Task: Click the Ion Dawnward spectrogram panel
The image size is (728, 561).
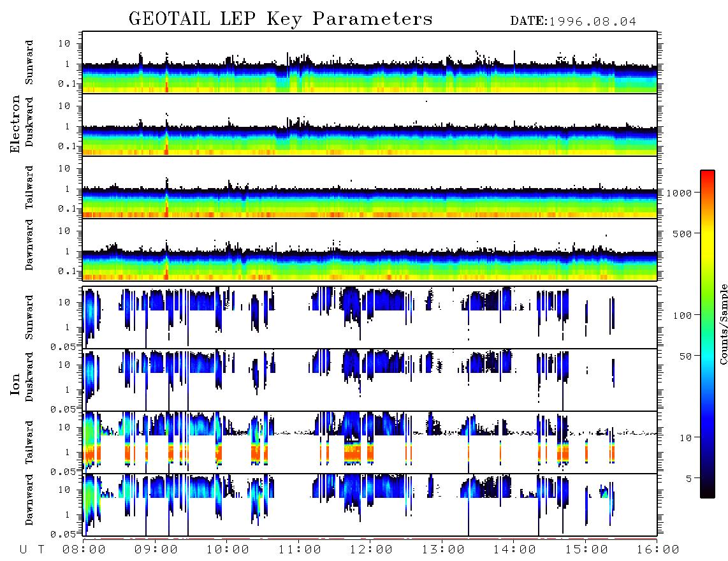Action: pos(370,505)
